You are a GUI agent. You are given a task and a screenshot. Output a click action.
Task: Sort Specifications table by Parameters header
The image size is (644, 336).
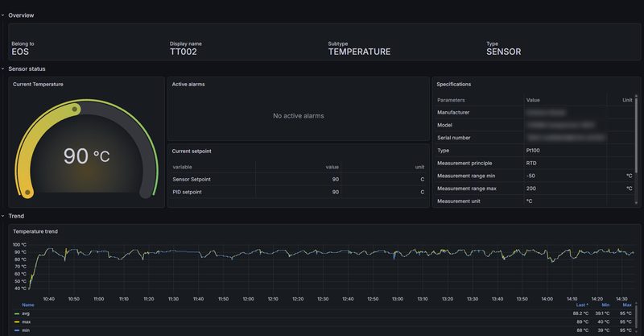coord(451,100)
